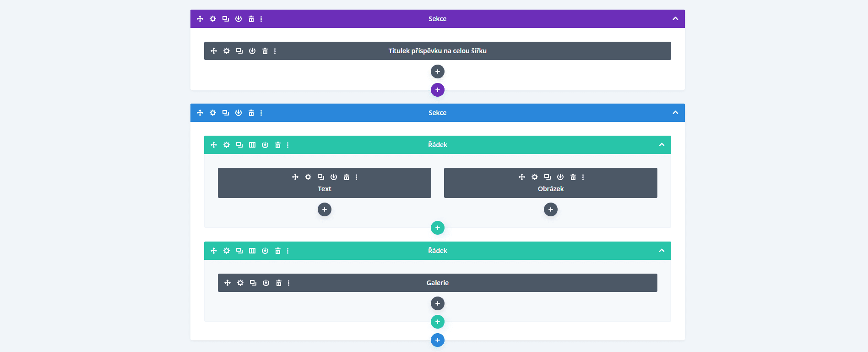
Task: Collapse the blue Sekce section
Action: (x=675, y=113)
